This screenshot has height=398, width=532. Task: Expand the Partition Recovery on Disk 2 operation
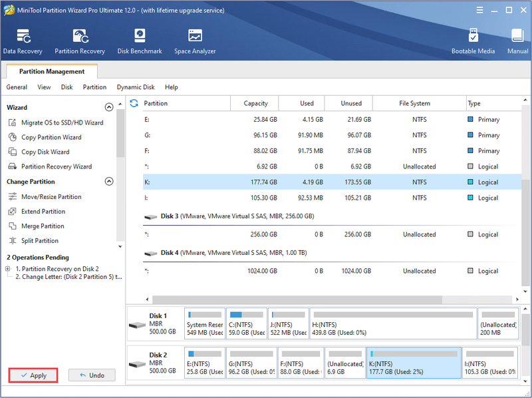click(8, 269)
